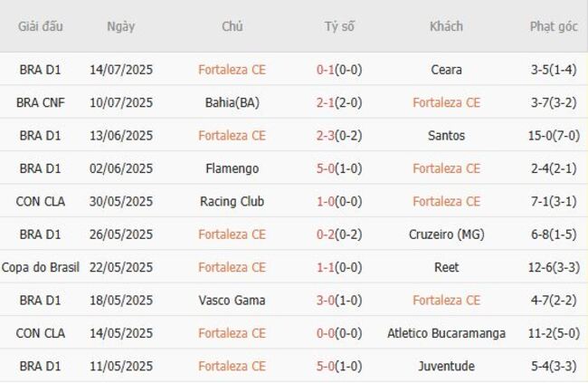Click the Ceara team name
The width and height of the screenshot is (588, 383).
[446, 70]
